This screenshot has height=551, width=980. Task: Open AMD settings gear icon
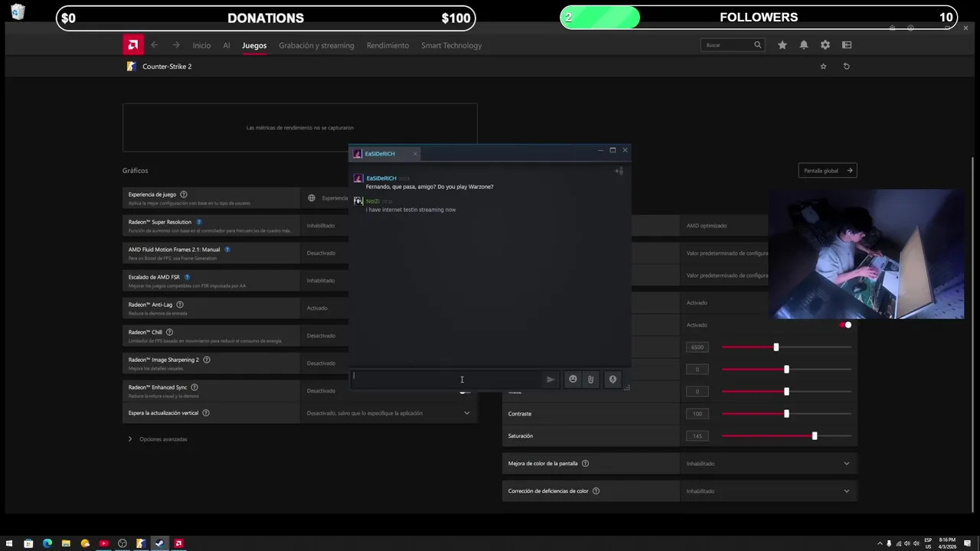(x=825, y=45)
